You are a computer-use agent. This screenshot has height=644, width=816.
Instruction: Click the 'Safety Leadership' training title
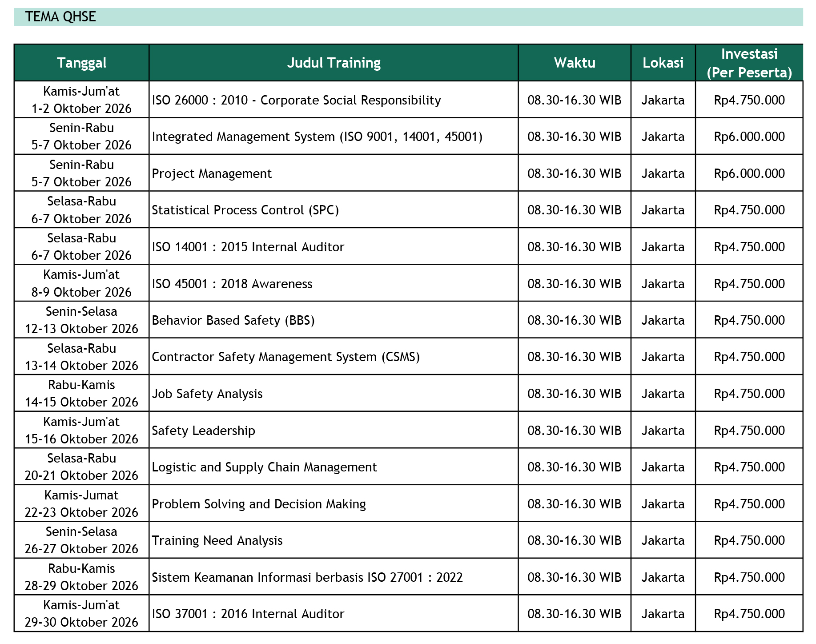(204, 431)
